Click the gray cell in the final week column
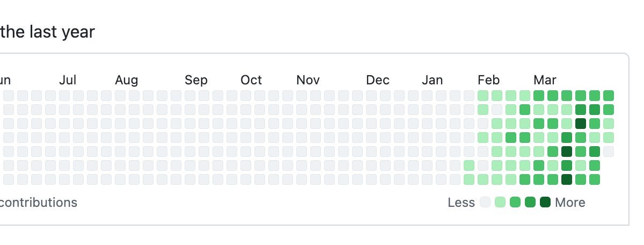The width and height of the screenshot is (644, 245). tap(609, 152)
